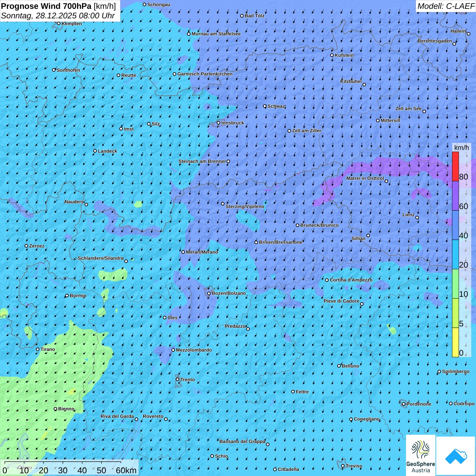Click the Garmisch-Partenkirchen label
The width and height of the screenshot is (476, 476).
205,74
